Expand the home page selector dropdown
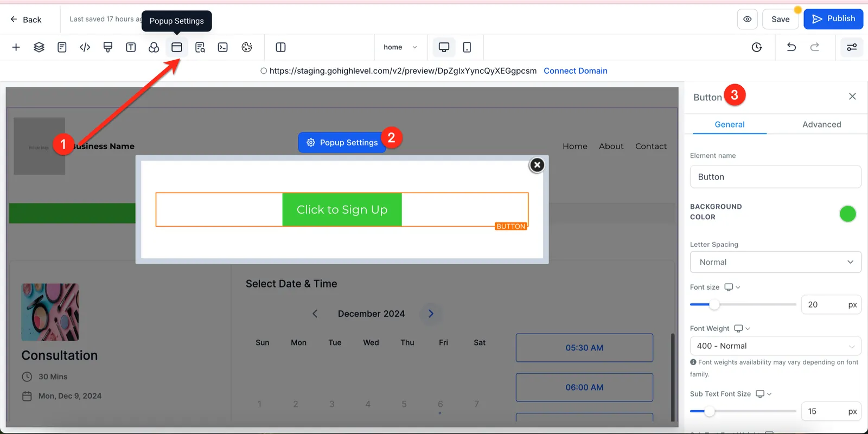The width and height of the screenshot is (868, 434). pos(400,47)
